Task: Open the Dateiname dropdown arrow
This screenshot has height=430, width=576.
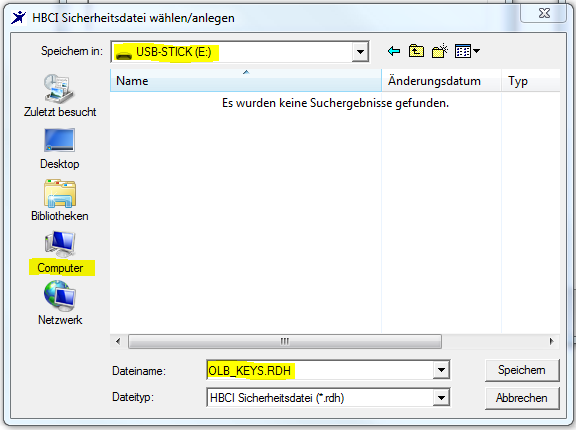Action: point(441,370)
